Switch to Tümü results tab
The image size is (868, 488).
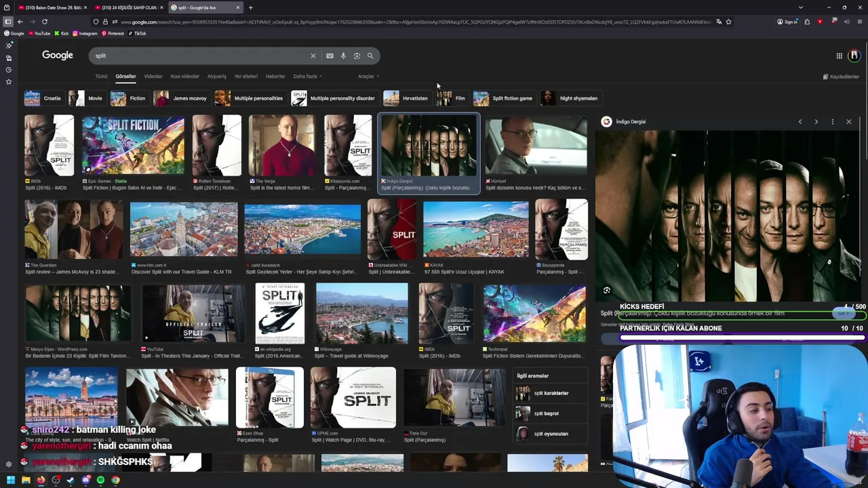(101, 77)
